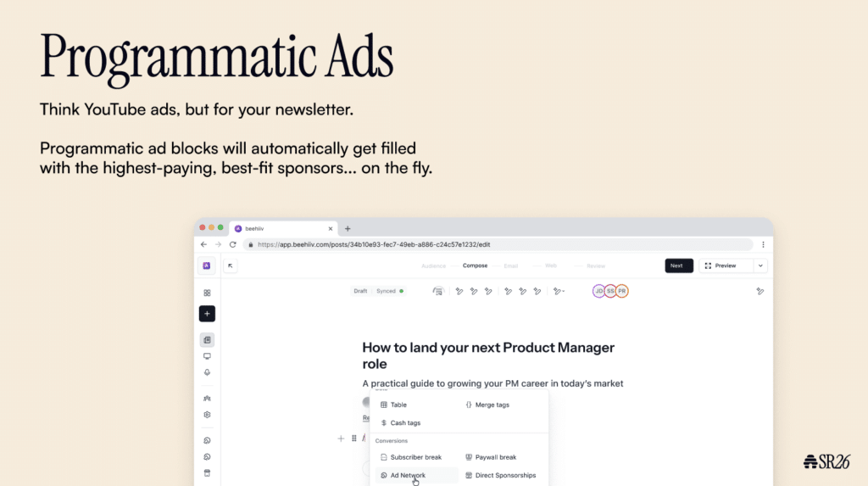The image size is (868, 486).
Task: Click the black plus create button in the sidebar
Action: coord(207,314)
